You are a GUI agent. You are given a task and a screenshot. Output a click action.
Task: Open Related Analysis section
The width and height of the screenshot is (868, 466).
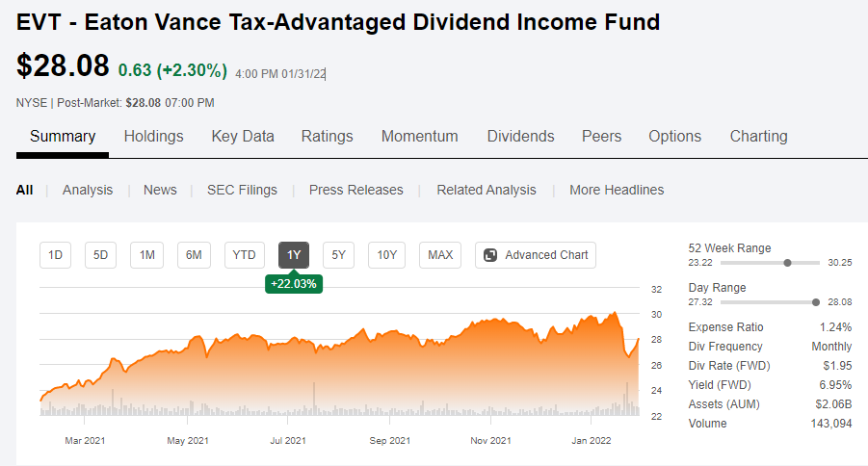tap(487, 190)
